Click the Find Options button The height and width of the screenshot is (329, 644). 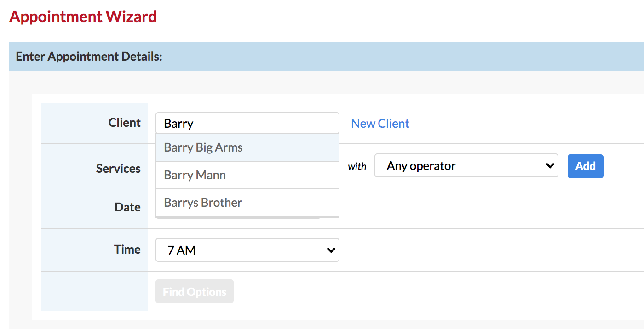(x=195, y=292)
